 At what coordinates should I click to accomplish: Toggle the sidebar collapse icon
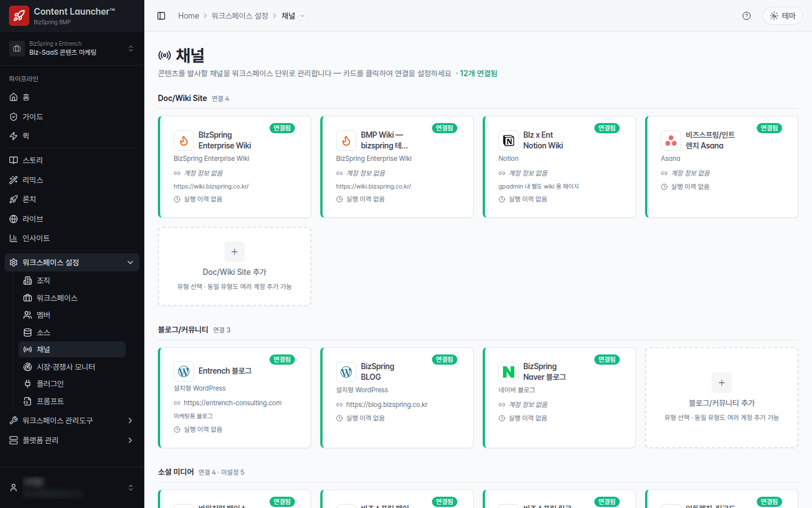[161, 16]
